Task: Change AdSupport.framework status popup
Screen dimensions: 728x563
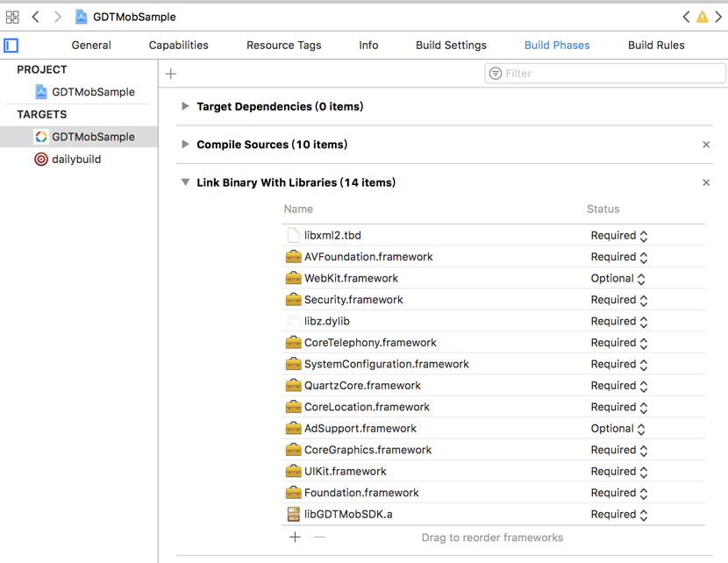Action: click(x=618, y=429)
